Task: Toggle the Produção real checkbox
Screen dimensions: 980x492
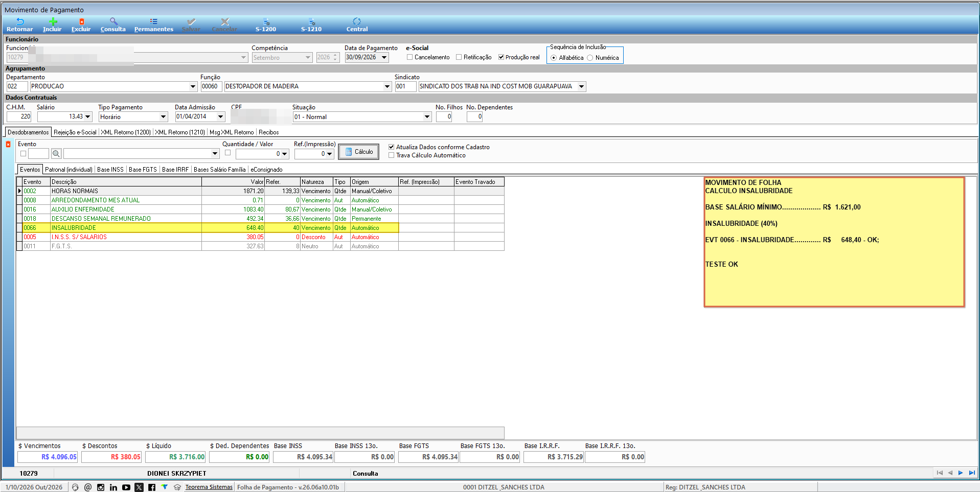Action: point(501,57)
